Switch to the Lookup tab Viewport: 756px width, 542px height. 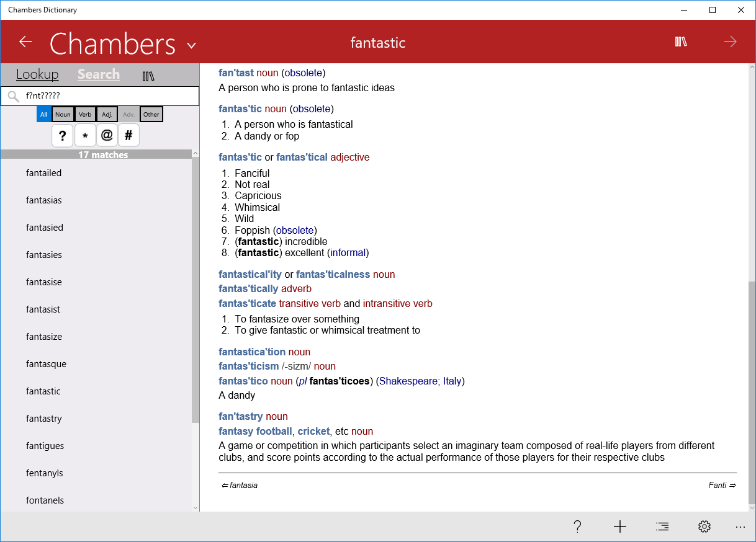tap(37, 74)
